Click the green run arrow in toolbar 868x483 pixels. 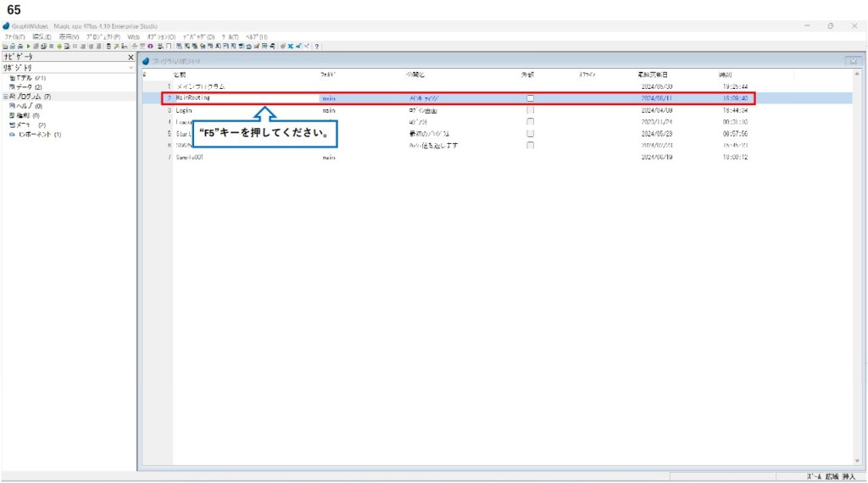[x=28, y=46]
